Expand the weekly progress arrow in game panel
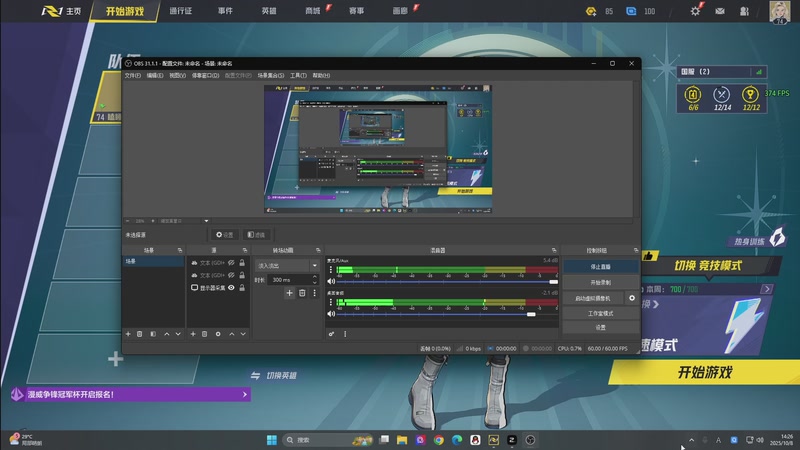Viewport: 800px width, 450px height. pos(767,289)
